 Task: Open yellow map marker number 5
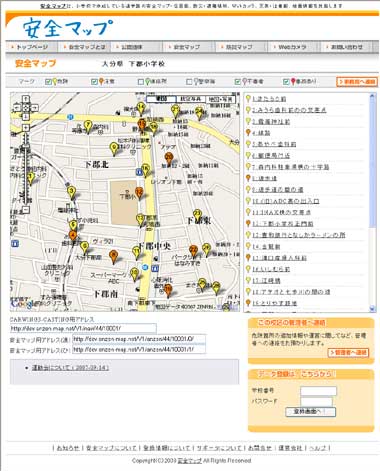(x=73, y=224)
